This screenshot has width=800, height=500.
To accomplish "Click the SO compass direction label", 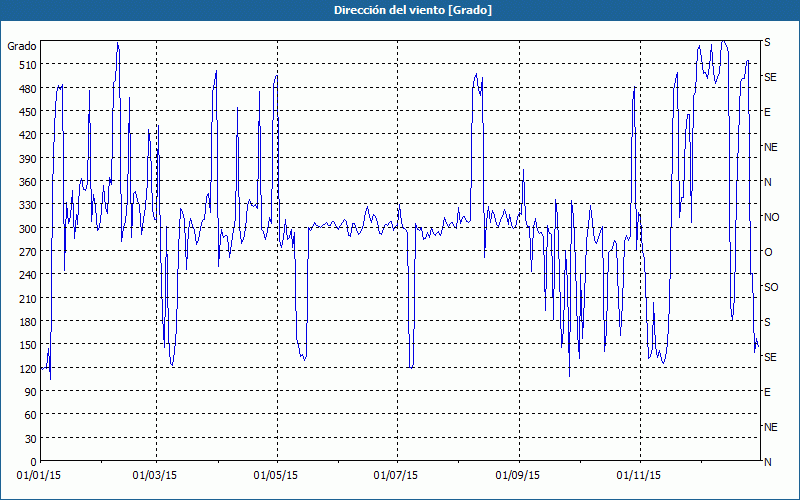I will click(771, 287).
